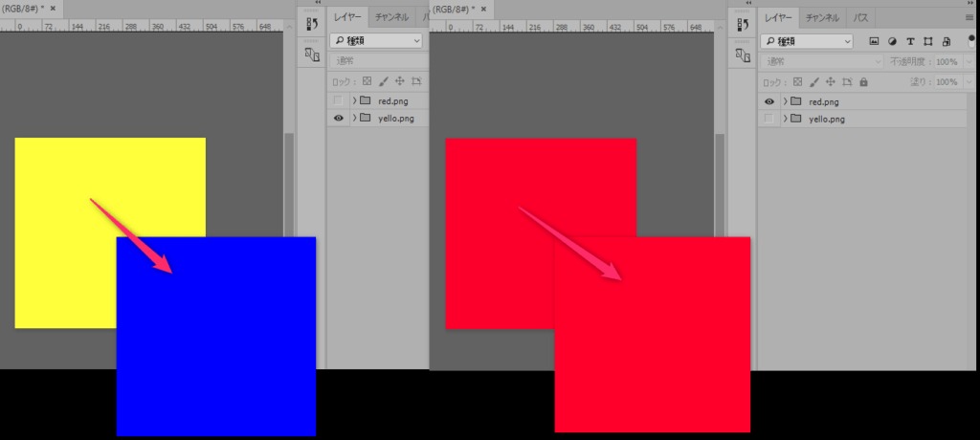This screenshot has height=440, width=980.
Task: Select red.png layer name in left Layers panel
Action: coord(393,100)
